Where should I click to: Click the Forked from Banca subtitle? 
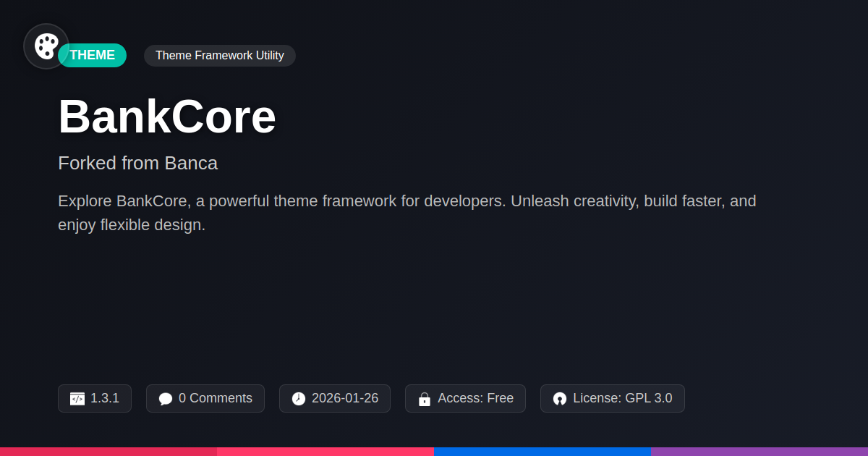137,163
